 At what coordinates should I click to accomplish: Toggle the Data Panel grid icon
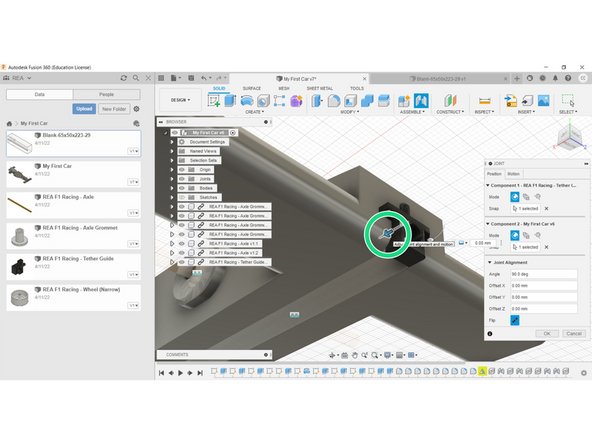(x=161, y=78)
